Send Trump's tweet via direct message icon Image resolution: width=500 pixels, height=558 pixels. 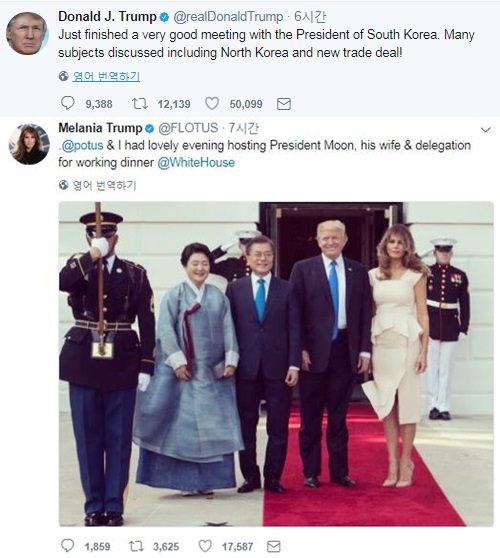point(284,104)
